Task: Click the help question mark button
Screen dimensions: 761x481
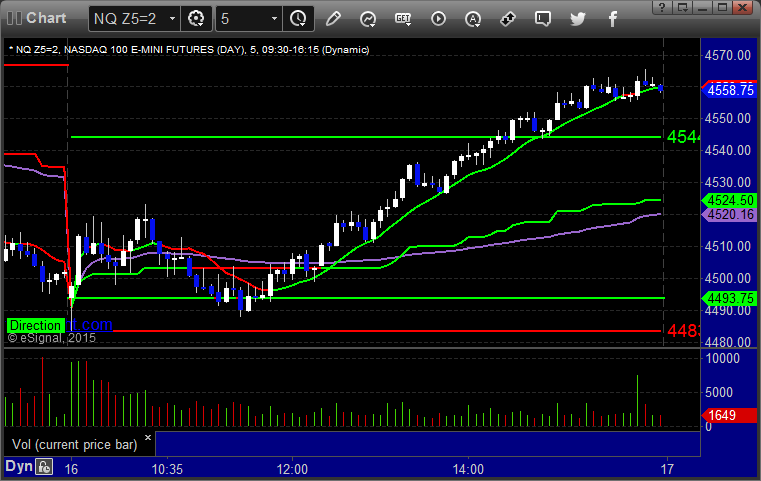Action: pyautogui.click(x=662, y=7)
